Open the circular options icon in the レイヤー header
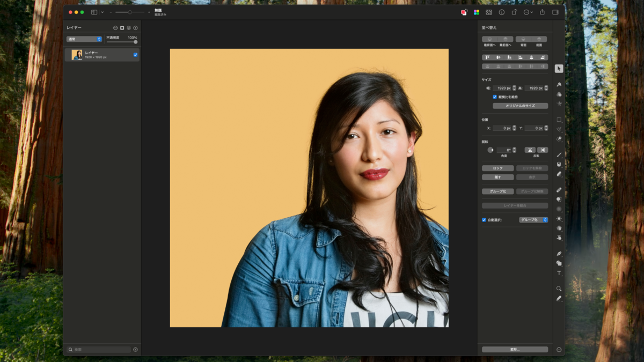644x362 pixels. coord(115,27)
